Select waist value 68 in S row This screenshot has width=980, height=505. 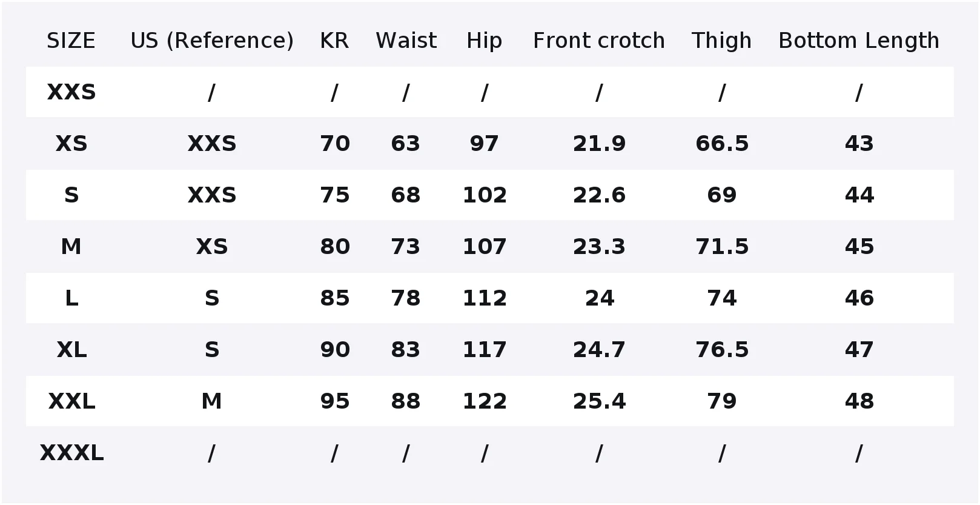(x=406, y=195)
